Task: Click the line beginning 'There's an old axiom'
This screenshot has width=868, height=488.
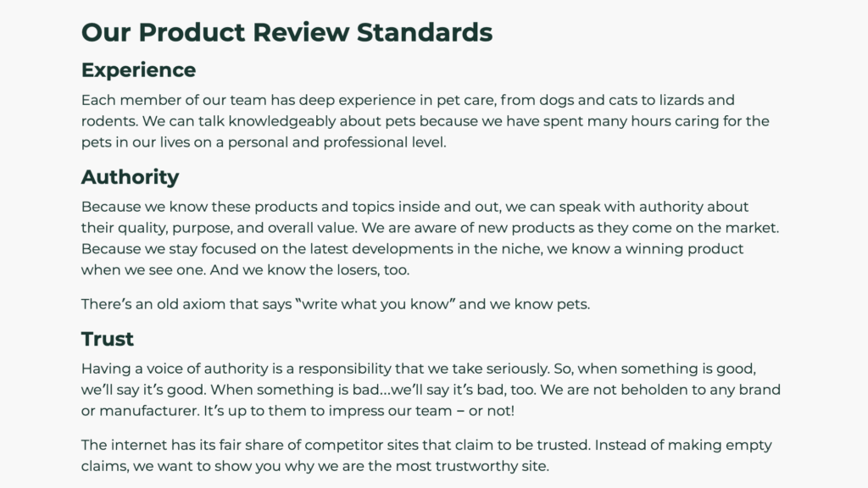Action: 336,304
